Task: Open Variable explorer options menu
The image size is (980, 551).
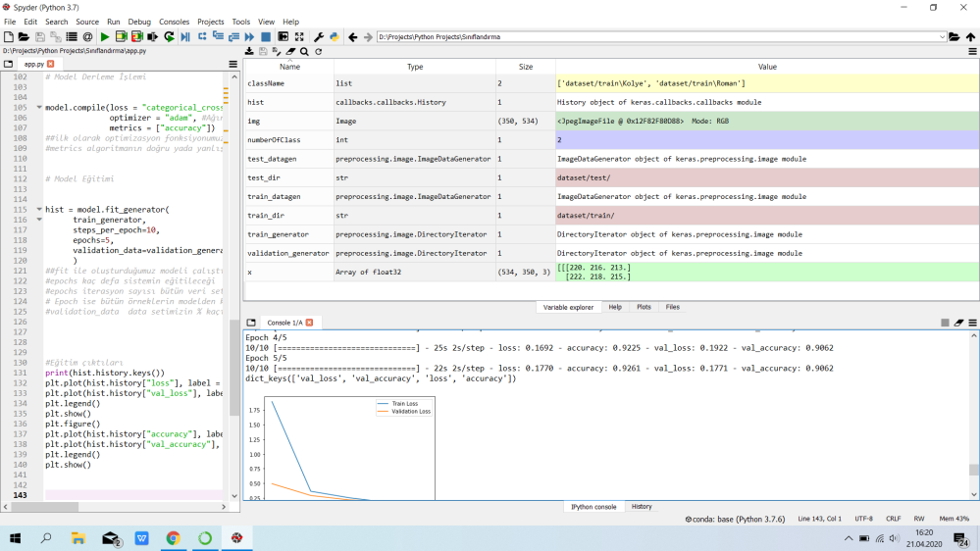Action: click(x=972, y=51)
